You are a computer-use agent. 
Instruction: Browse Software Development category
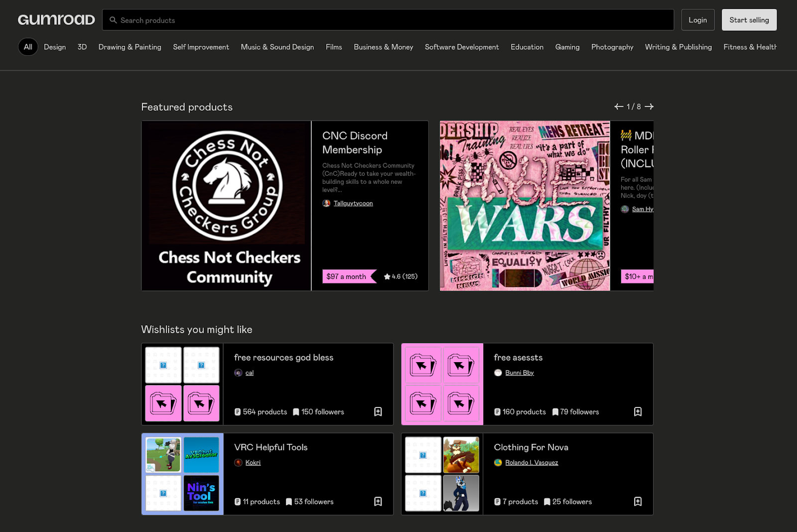click(x=462, y=47)
